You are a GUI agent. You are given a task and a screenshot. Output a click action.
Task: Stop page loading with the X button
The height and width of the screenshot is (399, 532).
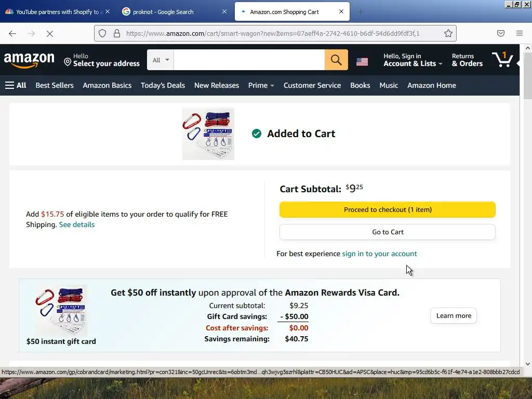pyautogui.click(x=49, y=33)
